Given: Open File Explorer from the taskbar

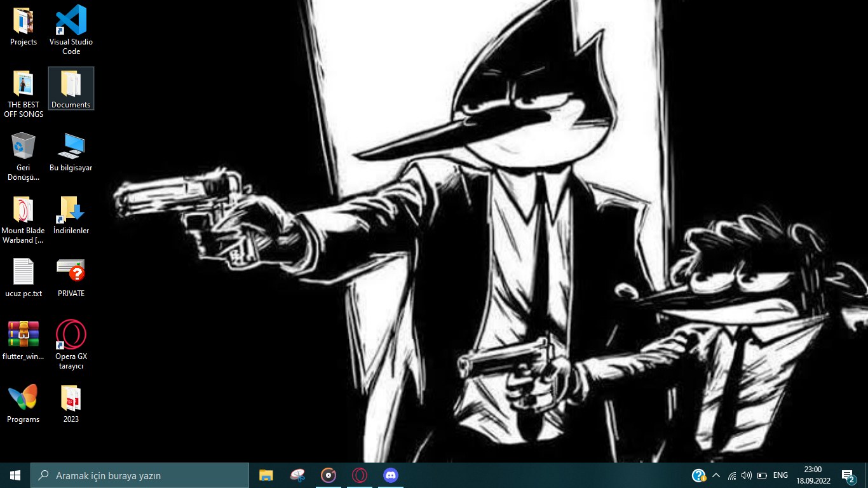Looking at the screenshot, I should pos(266,475).
